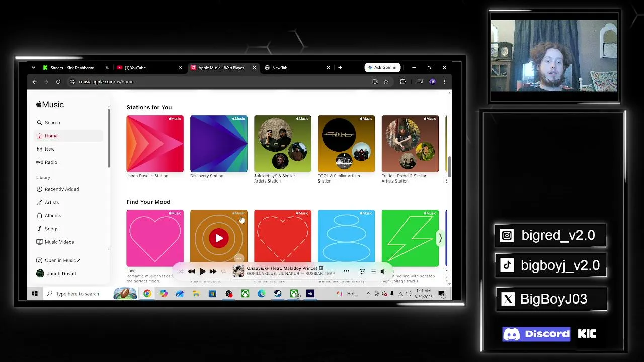Click the Оладушки song album artwork
Viewport: 644px width, 362px height.
point(238,271)
